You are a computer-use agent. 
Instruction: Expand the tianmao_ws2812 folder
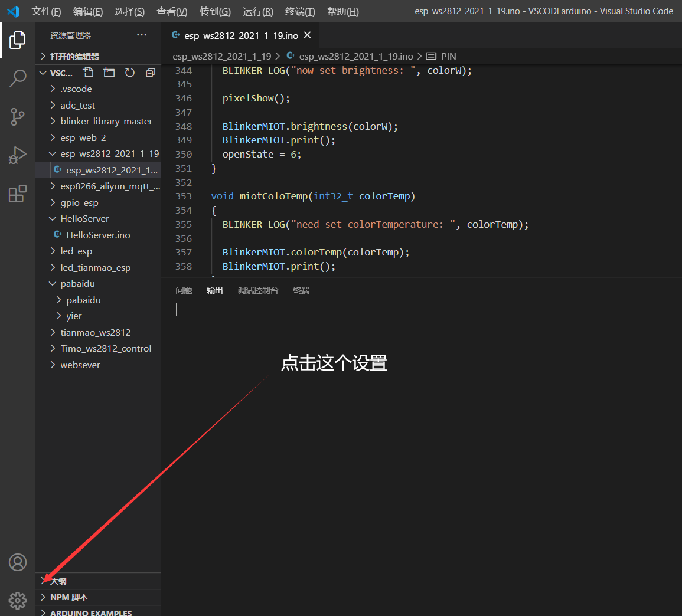point(98,333)
